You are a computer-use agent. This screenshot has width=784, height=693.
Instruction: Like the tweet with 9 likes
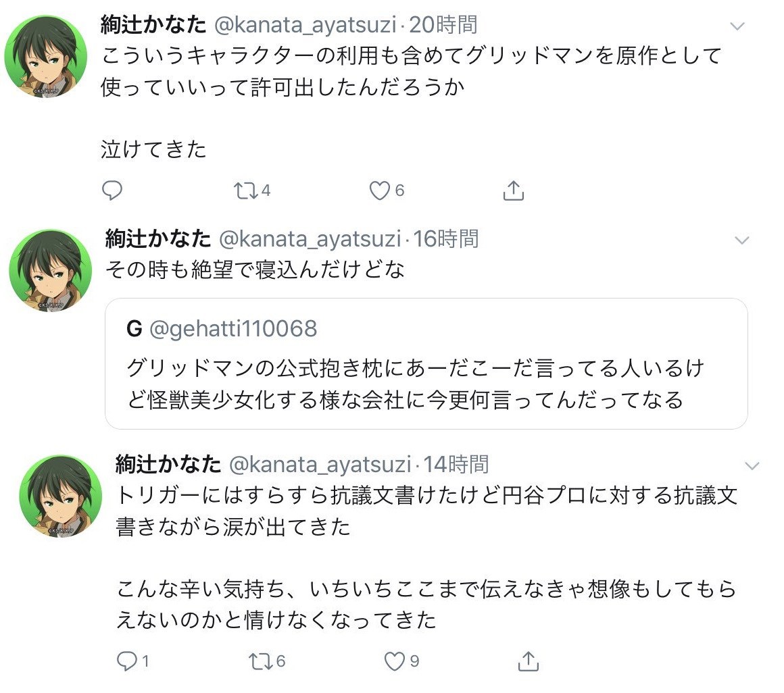point(394,661)
